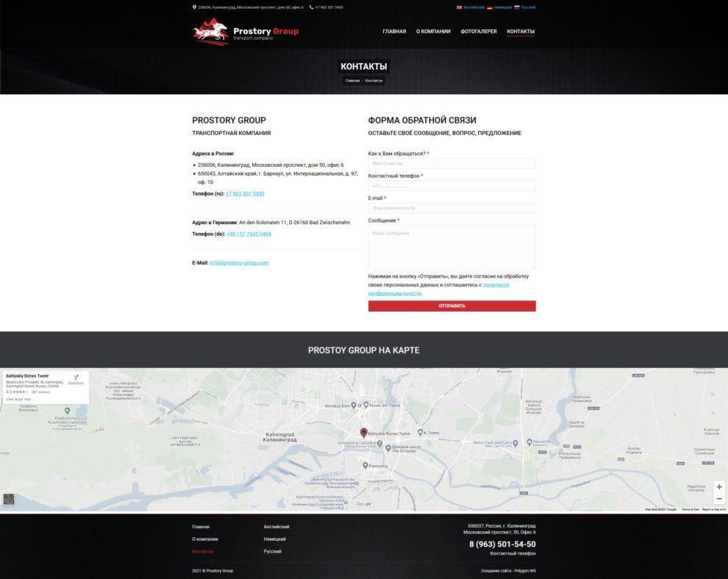This screenshot has width=728, height=579.
Task: Open the Polygon.WS site creator link
Action: (524, 571)
